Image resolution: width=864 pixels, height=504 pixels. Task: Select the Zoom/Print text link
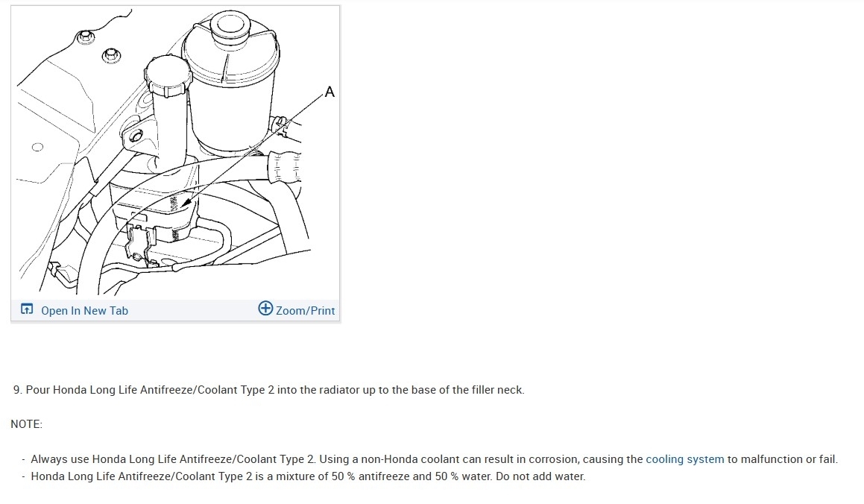click(x=305, y=311)
